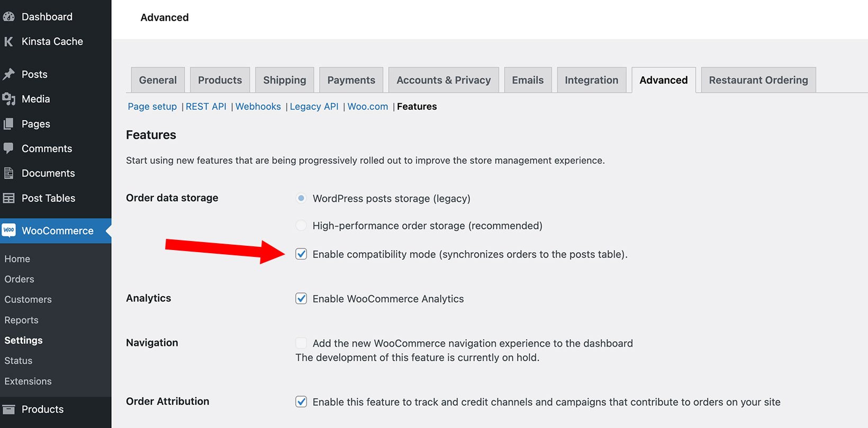Follow the Woo.com link
Viewport: 868px width, 428px height.
367,106
